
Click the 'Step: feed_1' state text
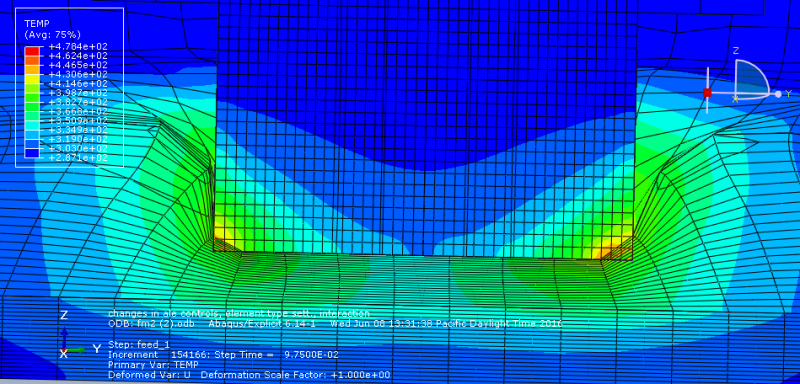point(139,345)
